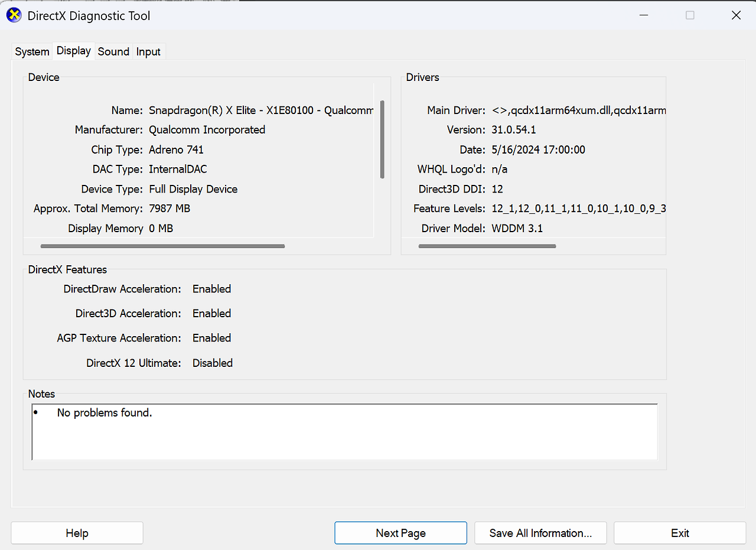Viewport: 756px width, 550px height.
Task: Click the 'DirectX Diagnostic Tool' window title
Action: pyautogui.click(x=89, y=16)
